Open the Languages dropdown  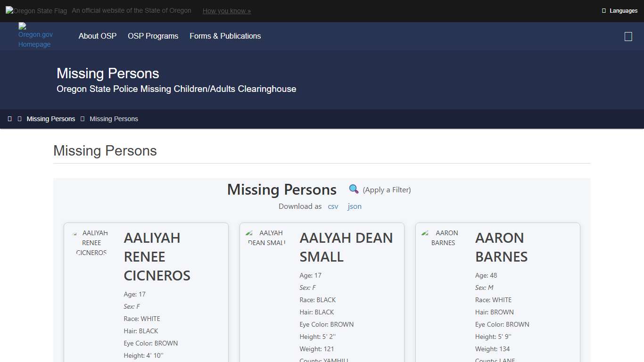(619, 10)
